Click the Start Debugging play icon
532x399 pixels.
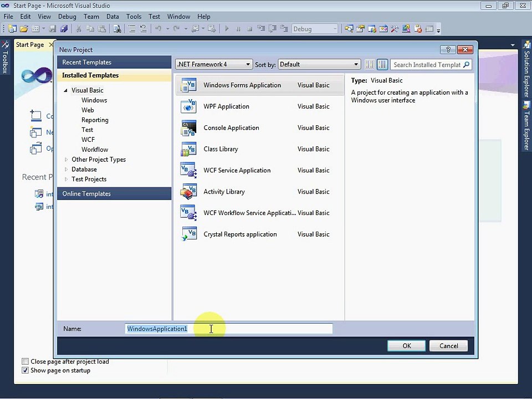pyautogui.click(x=227, y=29)
